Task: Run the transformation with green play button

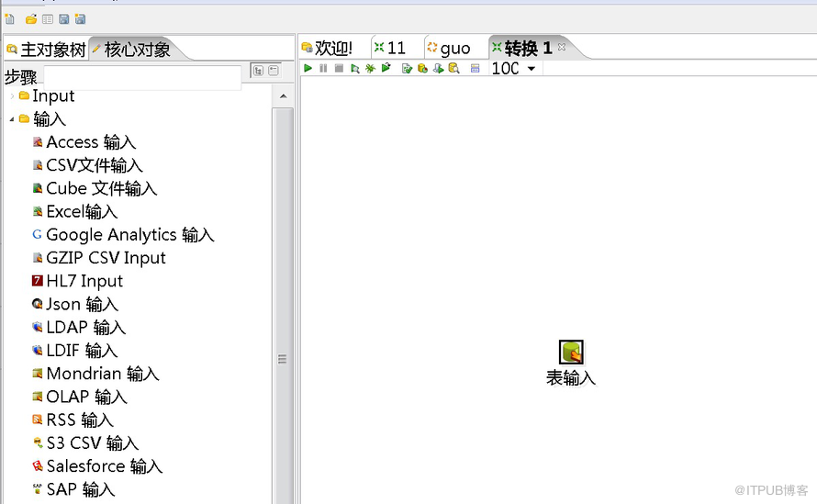Action: tap(308, 68)
